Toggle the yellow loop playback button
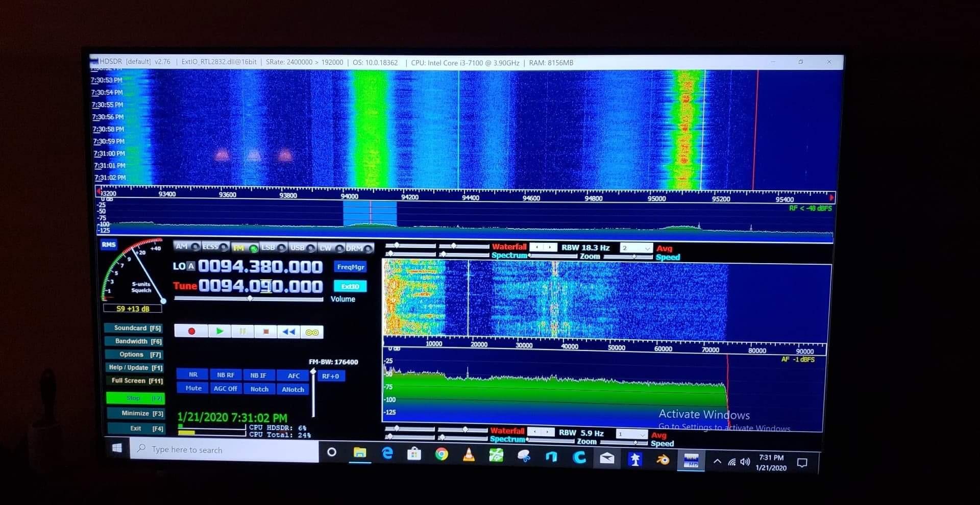980x505 pixels. (312, 332)
